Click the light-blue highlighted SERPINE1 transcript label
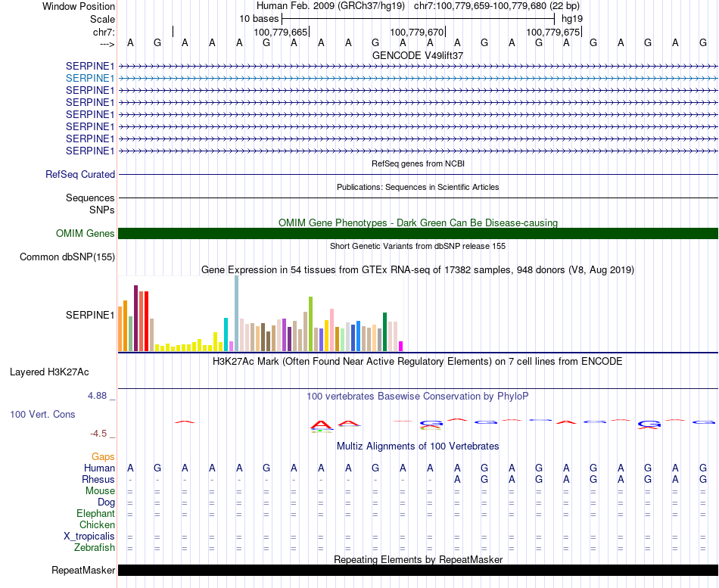 tap(90, 78)
